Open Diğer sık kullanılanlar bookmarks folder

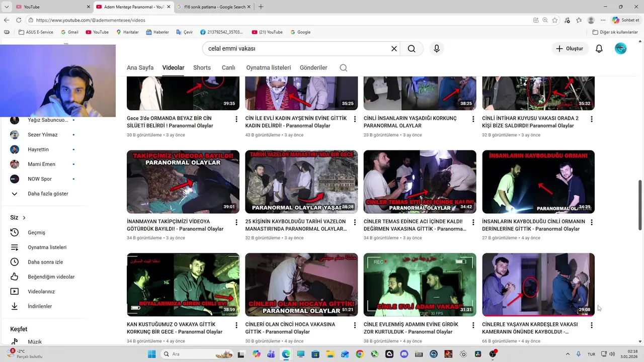615,32
